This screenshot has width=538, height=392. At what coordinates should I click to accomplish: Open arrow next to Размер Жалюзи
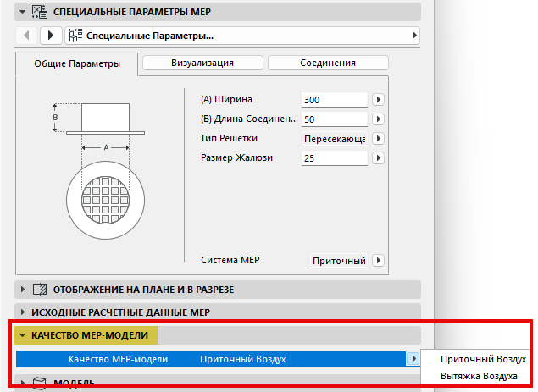(x=378, y=158)
